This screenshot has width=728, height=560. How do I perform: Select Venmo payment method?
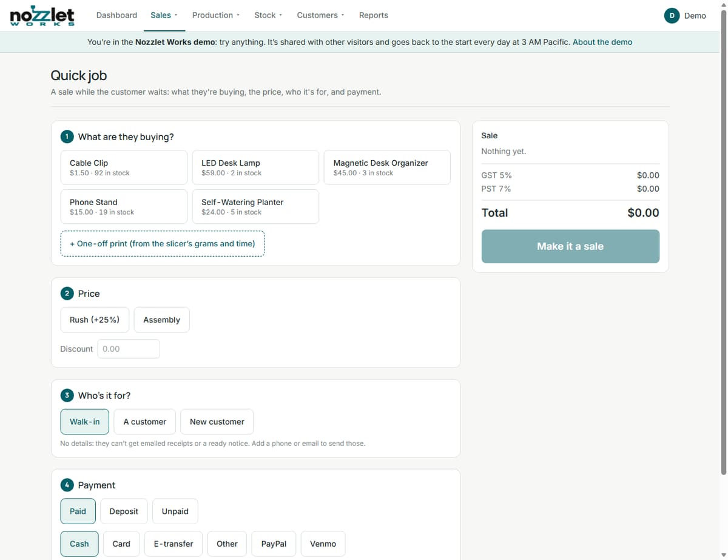[x=323, y=544]
